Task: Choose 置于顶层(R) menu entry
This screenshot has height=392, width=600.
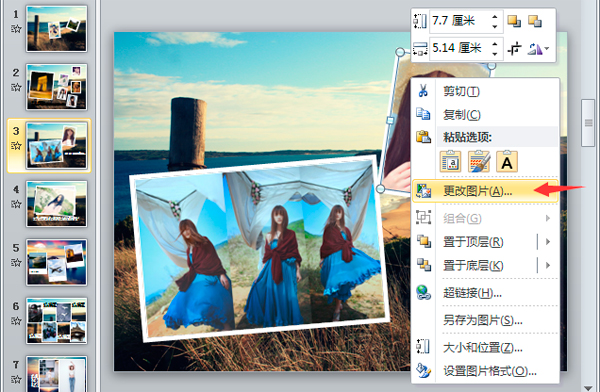Action: (474, 242)
